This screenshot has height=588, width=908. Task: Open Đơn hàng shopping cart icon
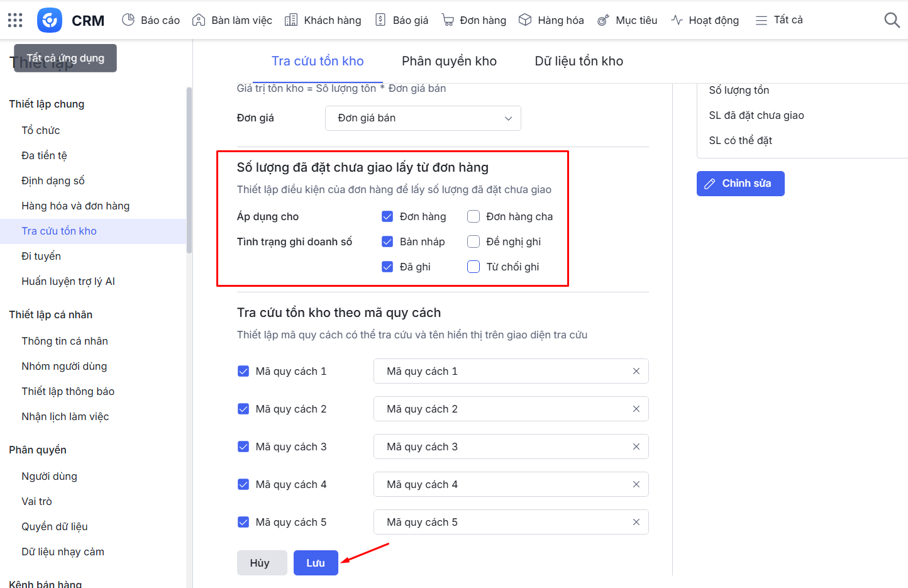448,20
